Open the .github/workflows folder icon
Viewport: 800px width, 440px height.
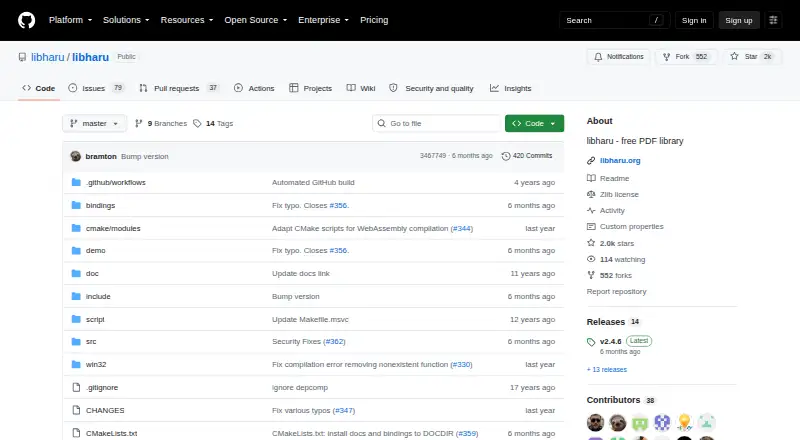click(76, 182)
